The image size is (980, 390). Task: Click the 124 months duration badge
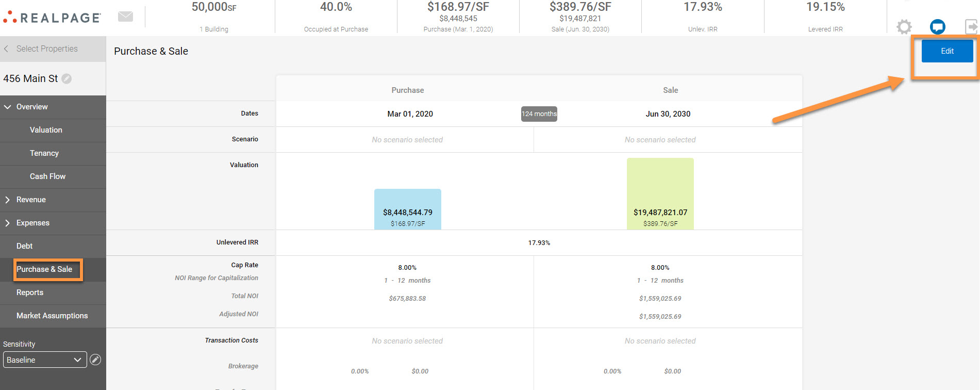(x=539, y=114)
